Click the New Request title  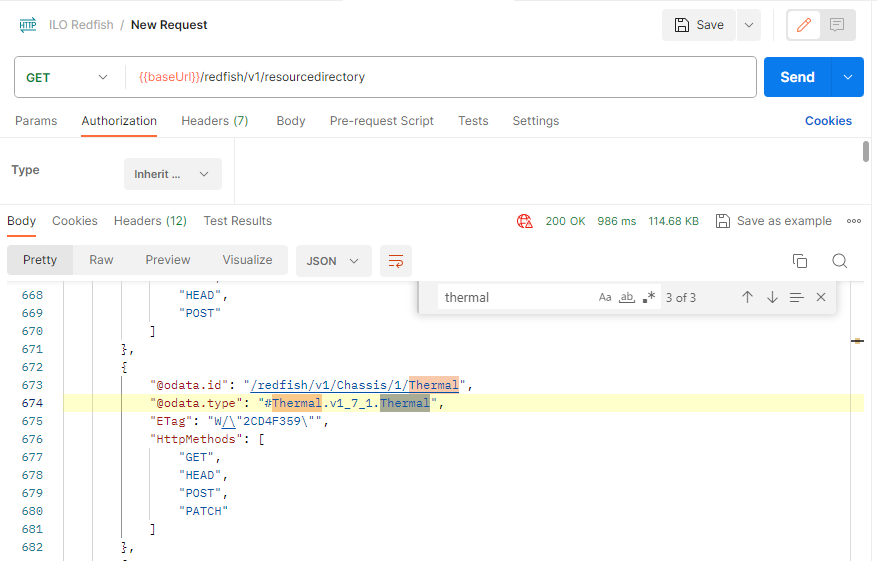[x=169, y=25]
